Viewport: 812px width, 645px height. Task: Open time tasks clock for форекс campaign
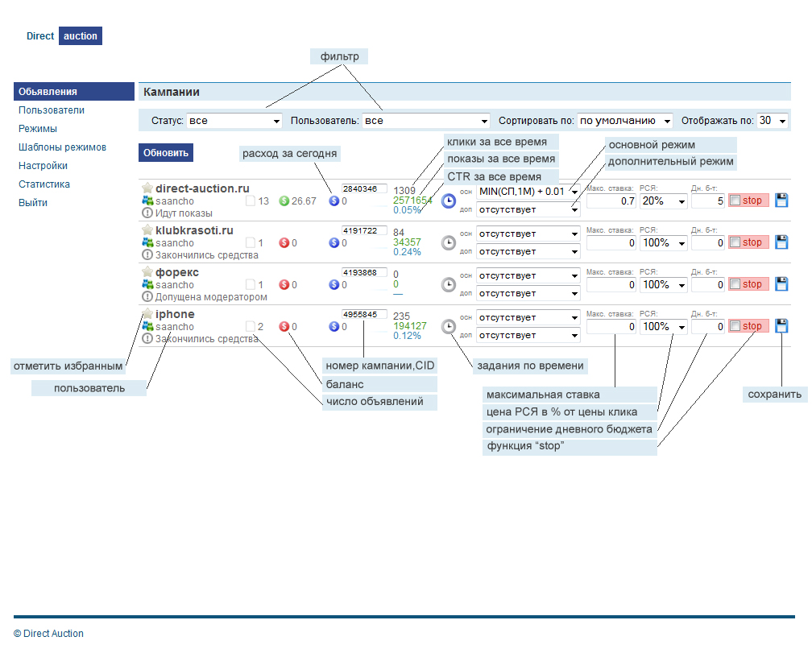(449, 284)
